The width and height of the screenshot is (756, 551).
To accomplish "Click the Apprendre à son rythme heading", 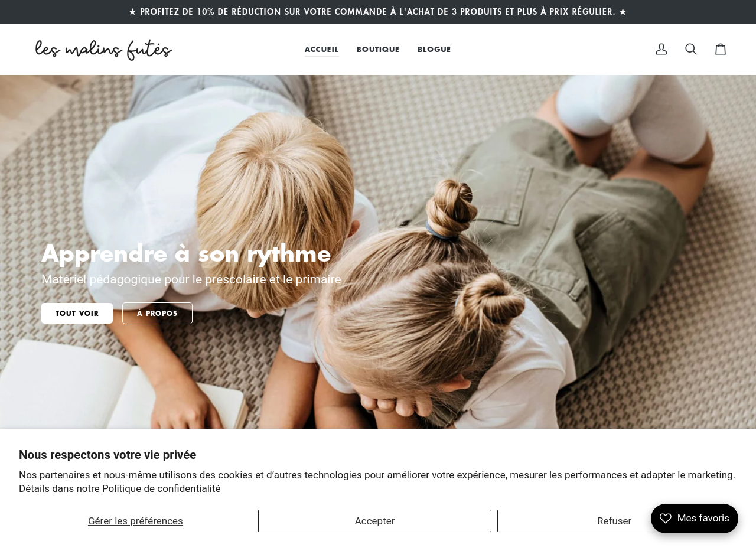I will coord(186,253).
